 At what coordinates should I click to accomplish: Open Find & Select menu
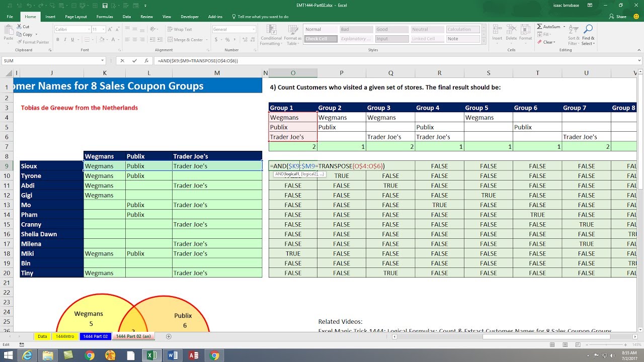click(588, 34)
